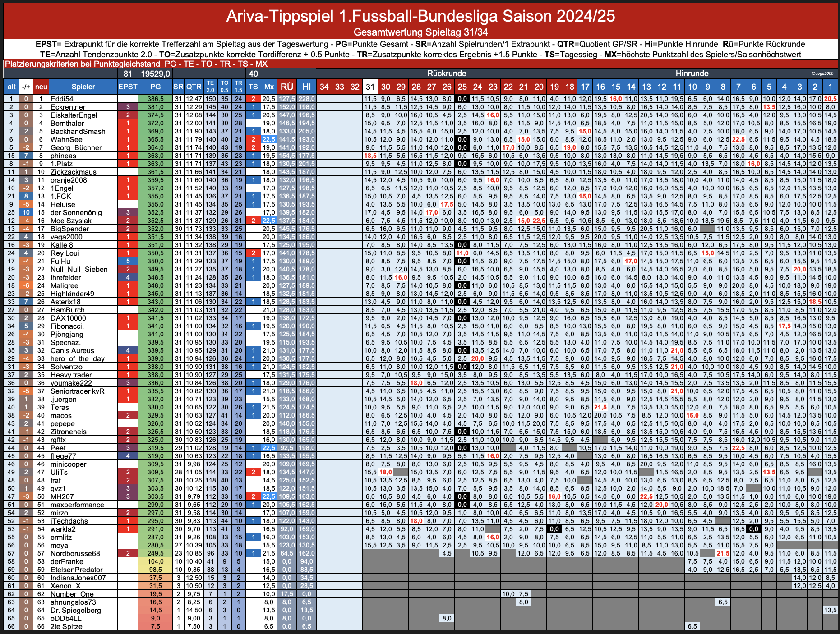Image resolution: width=840 pixels, height=634 pixels.
Task: Click player name Eckrentner
Action: click(68, 107)
